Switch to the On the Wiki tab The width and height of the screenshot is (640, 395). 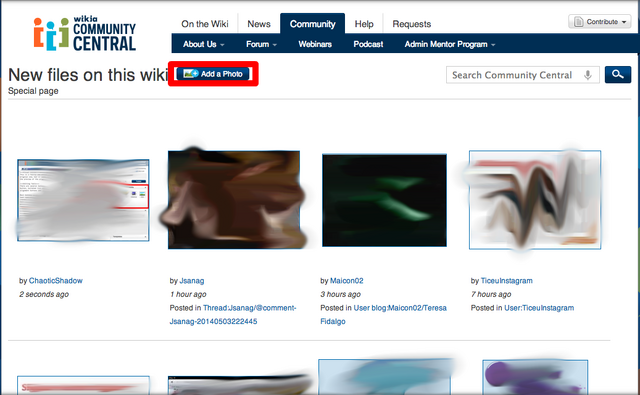[x=204, y=24]
